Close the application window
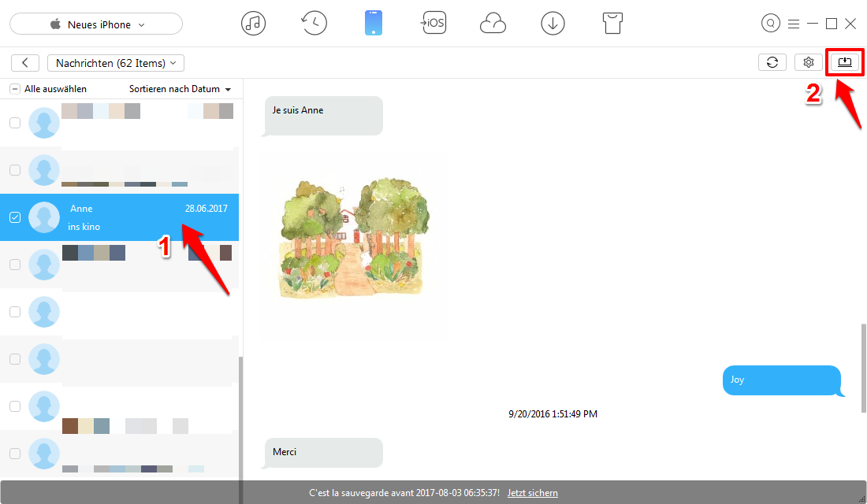 tap(850, 24)
